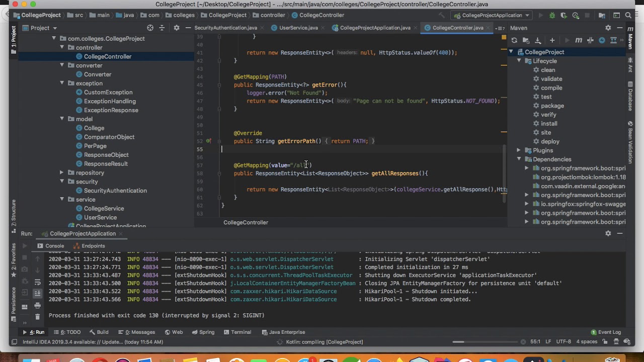Image resolution: width=644 pixels, height=362 pixels.
Task: Toggle Maven offline mode
Action: 590,40
